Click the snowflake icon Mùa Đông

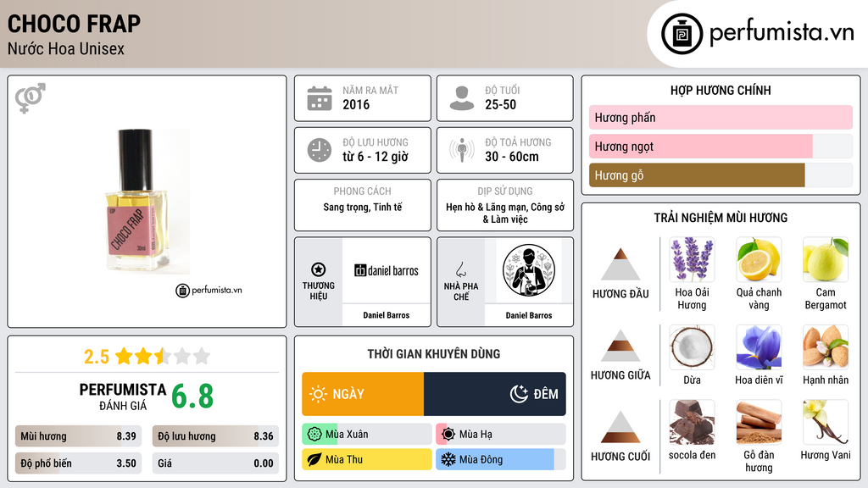click(448, 459)
